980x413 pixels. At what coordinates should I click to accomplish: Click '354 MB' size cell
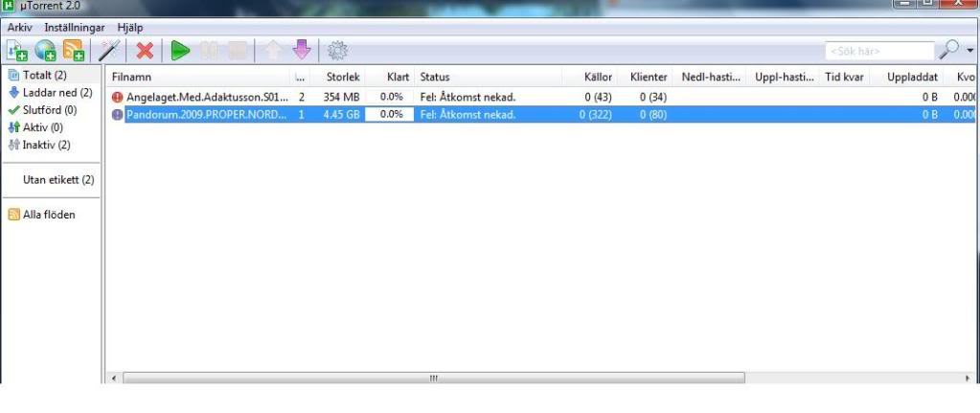click(x=341, y=98)
